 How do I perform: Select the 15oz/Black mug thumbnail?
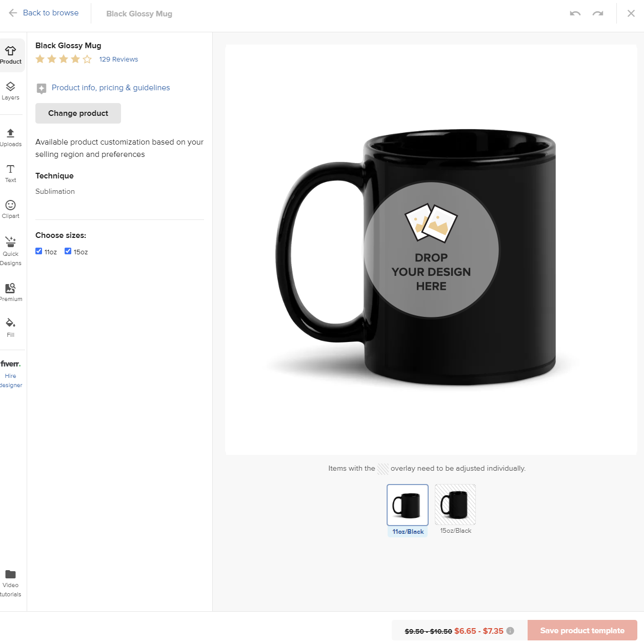click(455, 505)
